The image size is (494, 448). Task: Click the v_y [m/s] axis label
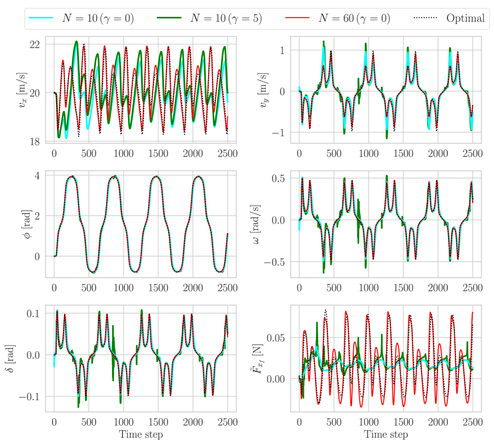pos(264,90)
